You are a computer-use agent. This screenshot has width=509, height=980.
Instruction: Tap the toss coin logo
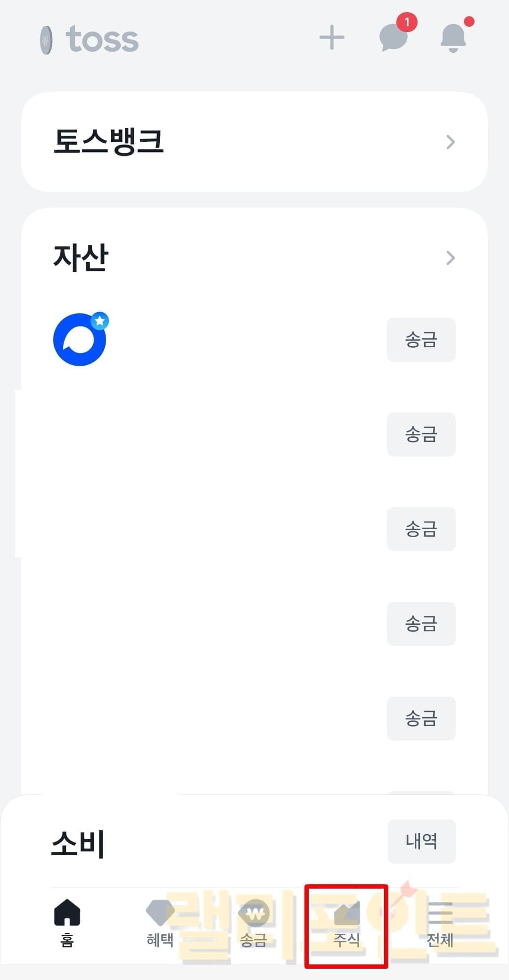pos(46,40)
